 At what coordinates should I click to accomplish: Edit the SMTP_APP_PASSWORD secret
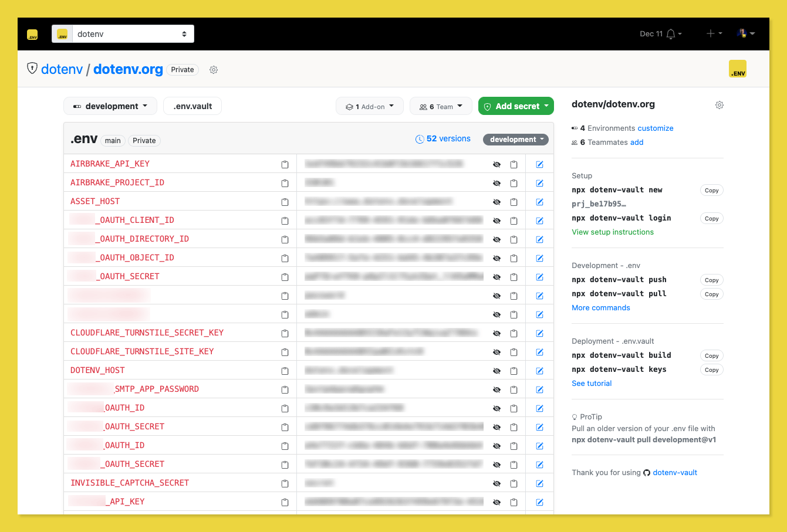coord(540,390)
